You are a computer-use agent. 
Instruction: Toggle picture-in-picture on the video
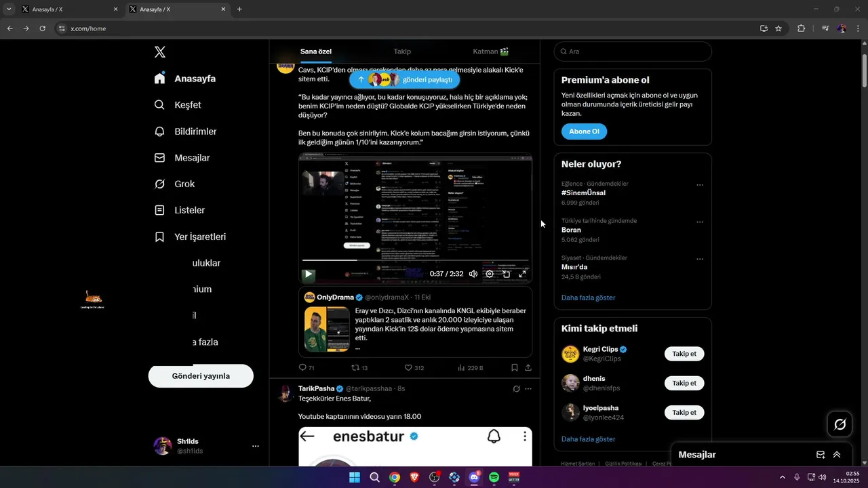pos(506,274)
